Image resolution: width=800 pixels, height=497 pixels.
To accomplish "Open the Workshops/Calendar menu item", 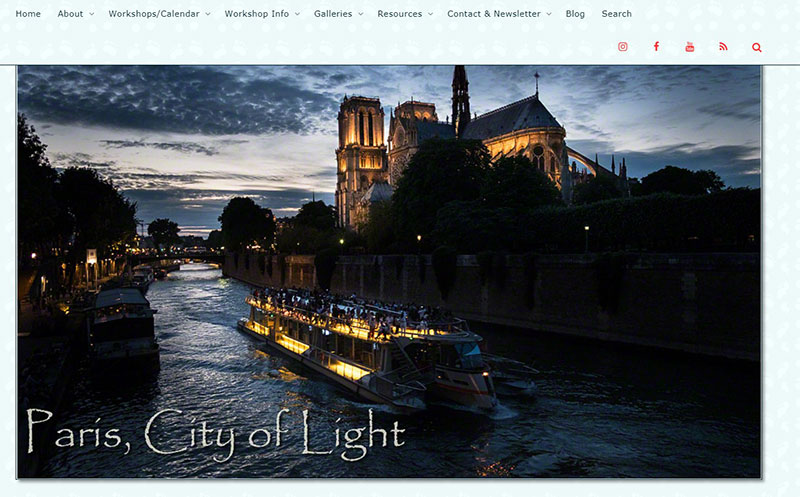I will click(154, 14).
